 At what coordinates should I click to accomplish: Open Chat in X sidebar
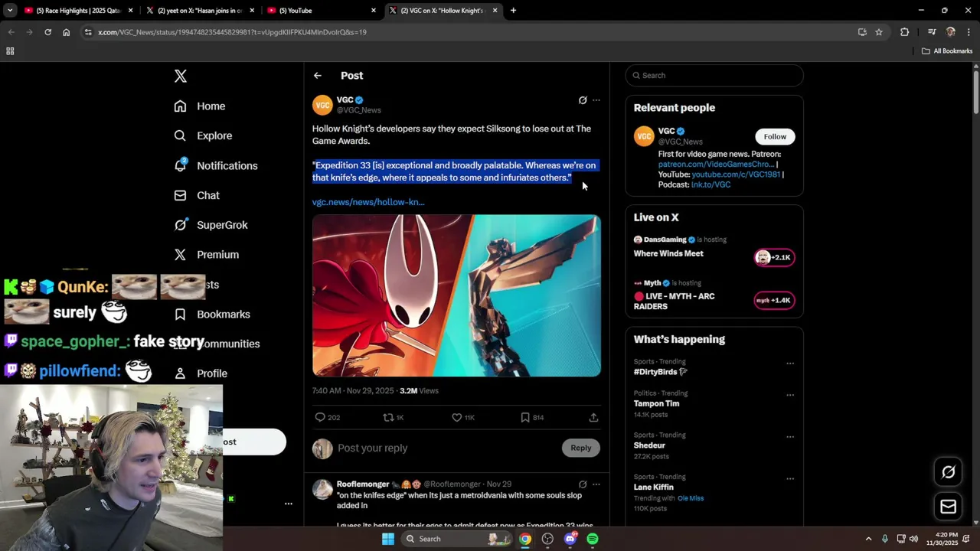[x=196, y=195]
